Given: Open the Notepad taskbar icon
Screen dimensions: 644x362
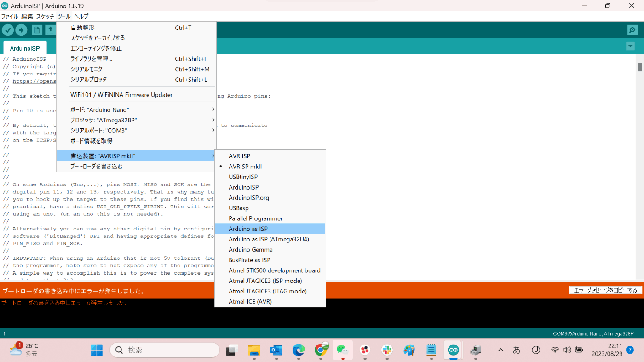Looking at the screenshot, I should click(x=431, y=350).
